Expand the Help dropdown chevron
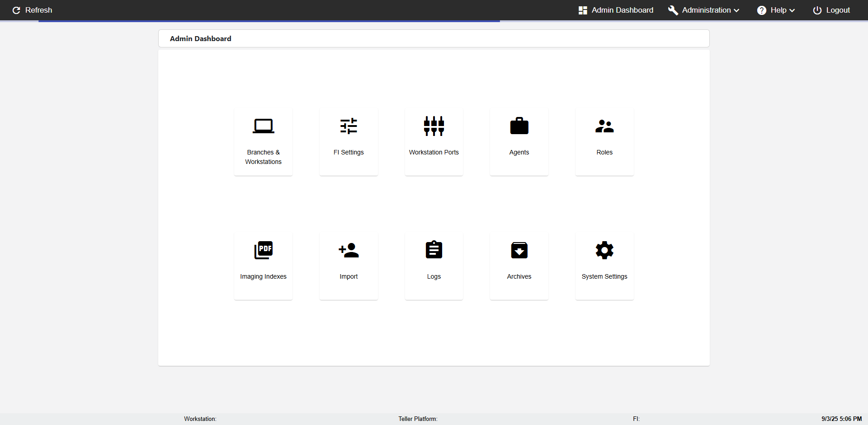The width and height of the screenshot is (868, 425). pyautogui.click(x=792, y=10)
